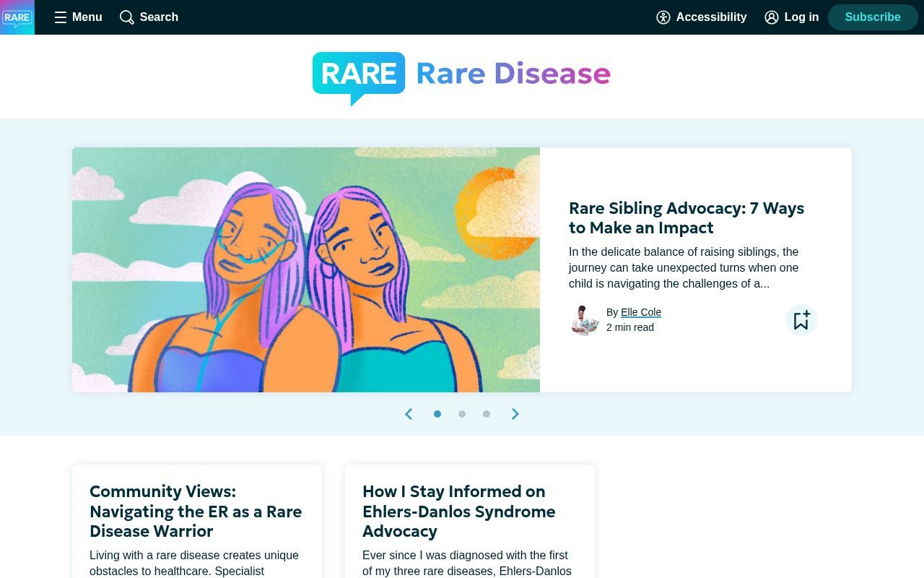Select the third carousel dot
The width and height of the screenshot is (924, 578).
[487, 414]
